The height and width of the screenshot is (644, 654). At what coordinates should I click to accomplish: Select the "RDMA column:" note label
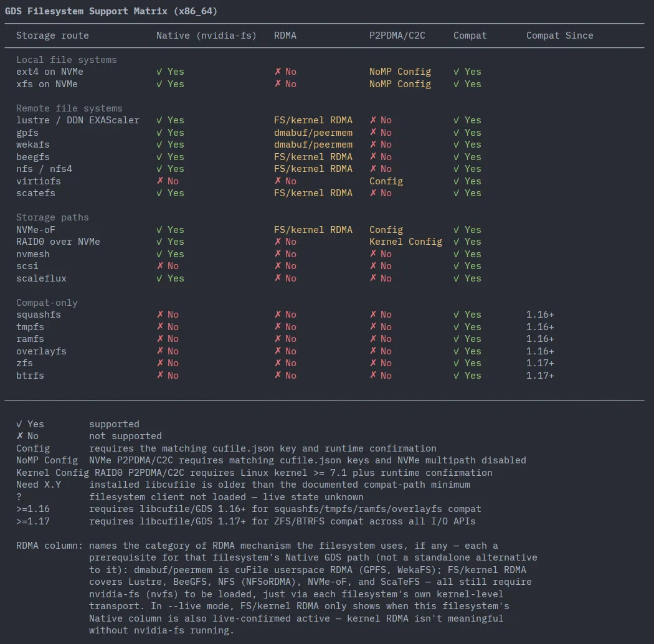[50, 546]
